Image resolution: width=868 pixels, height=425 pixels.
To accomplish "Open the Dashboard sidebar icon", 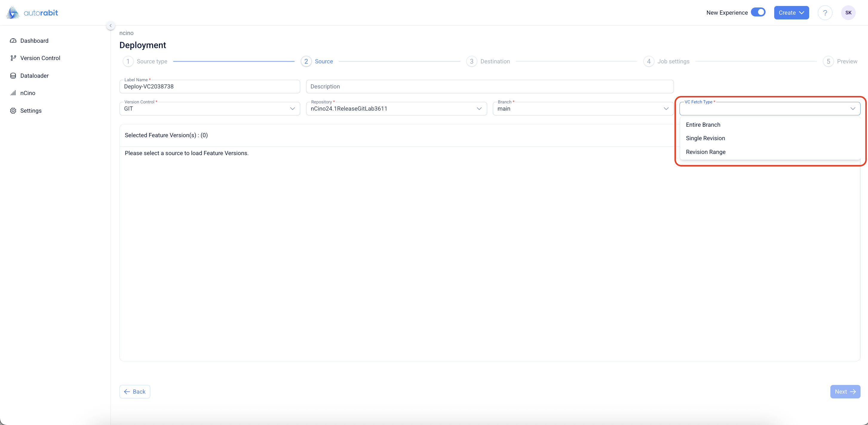I will click(x=13, y=41).
